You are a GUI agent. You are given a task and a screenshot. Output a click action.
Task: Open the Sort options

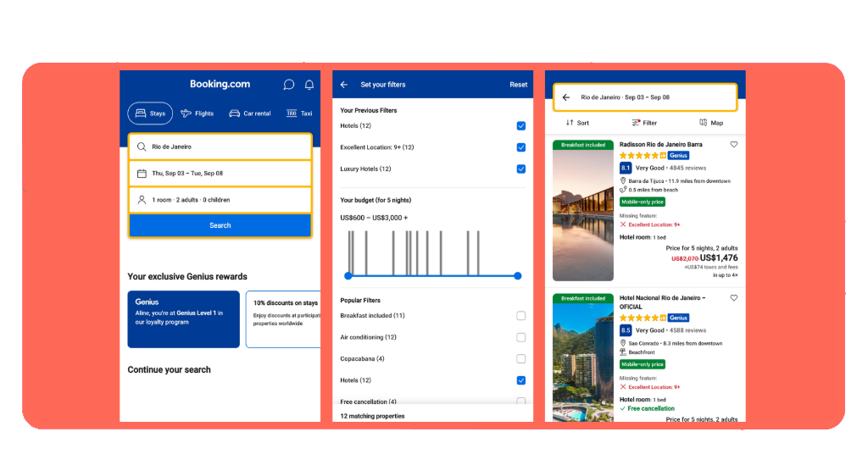pyautogui.click(x=577, y=123)
